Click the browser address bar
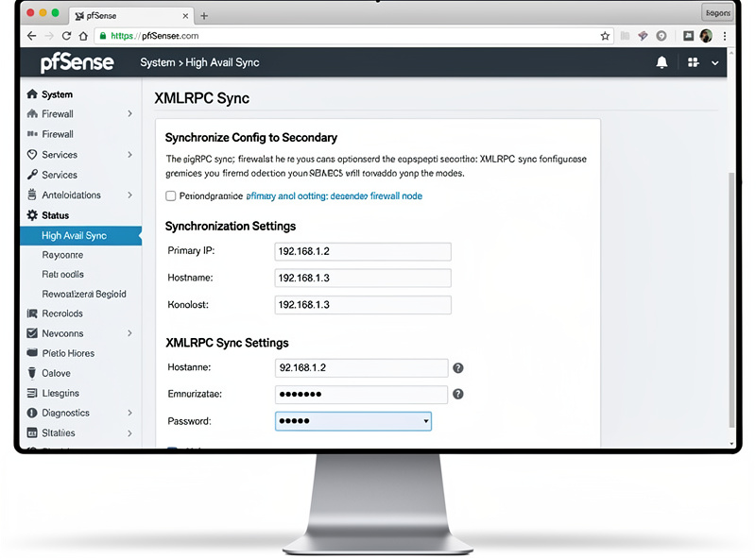 click(x=353, y=36)
